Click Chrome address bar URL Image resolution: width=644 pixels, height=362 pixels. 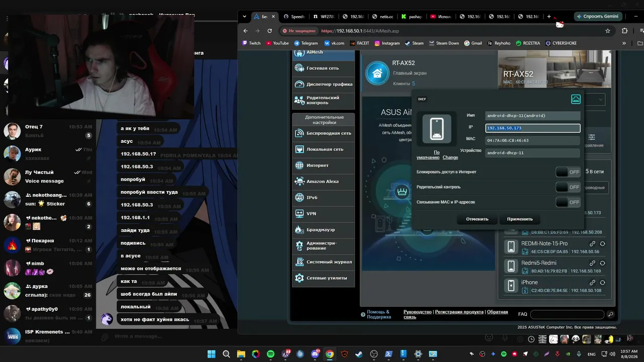360,31
